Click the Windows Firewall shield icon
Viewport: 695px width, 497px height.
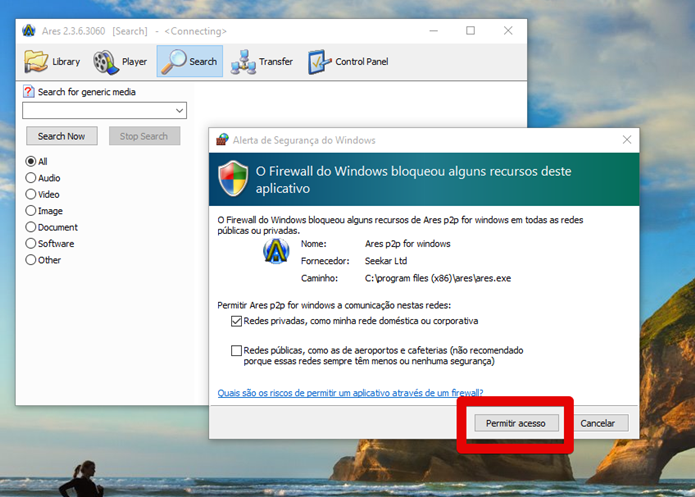coord(233,178)
